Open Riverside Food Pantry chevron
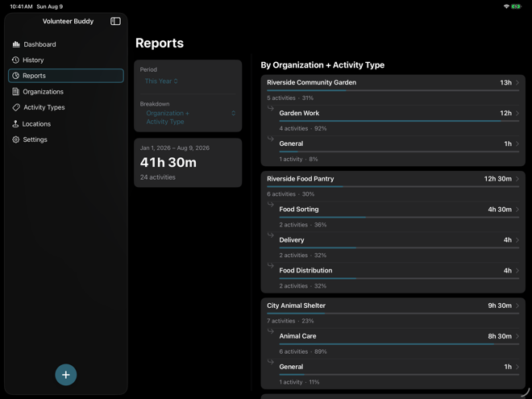The height and width of the screenshot is (399, 532). click(x=517, y=179)
